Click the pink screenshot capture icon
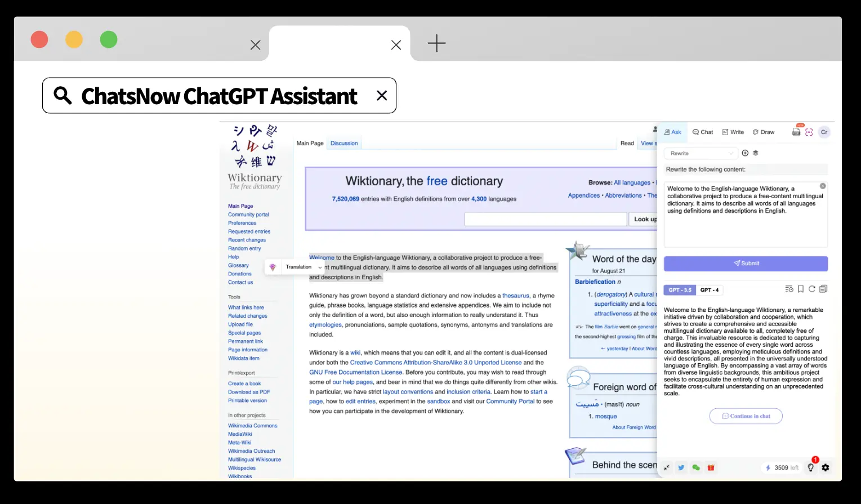861x504 pixels. [809, 132]
